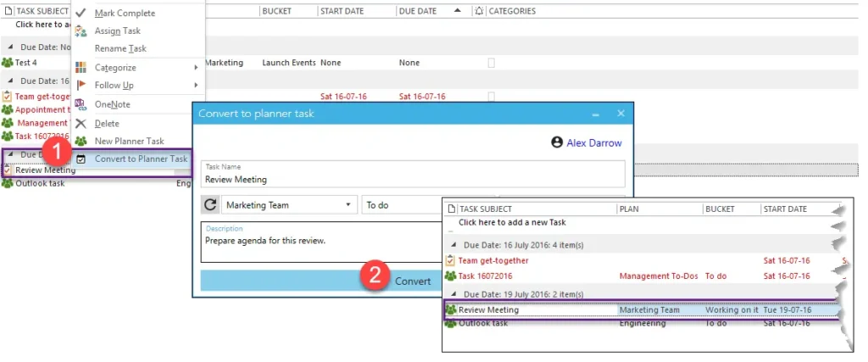Click the OneNote icon in context menu
The height and width of the screenshot is (362, 868).
[x=81, y=104]
